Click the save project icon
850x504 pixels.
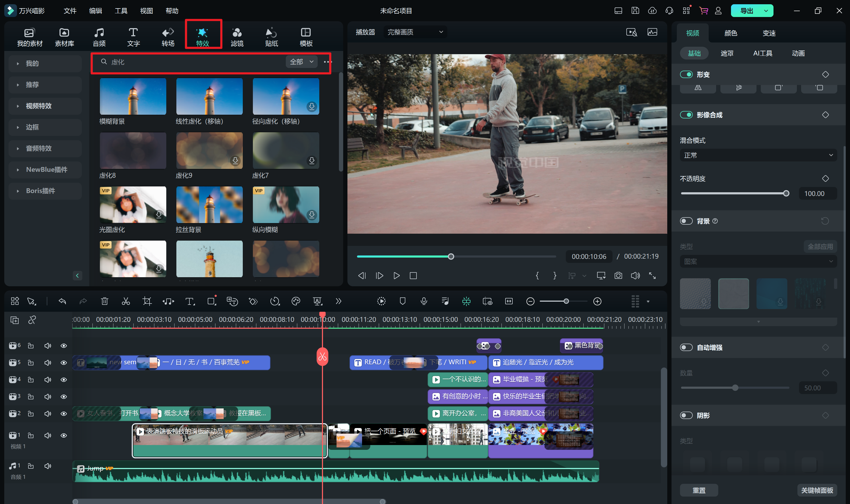point(635,11)
